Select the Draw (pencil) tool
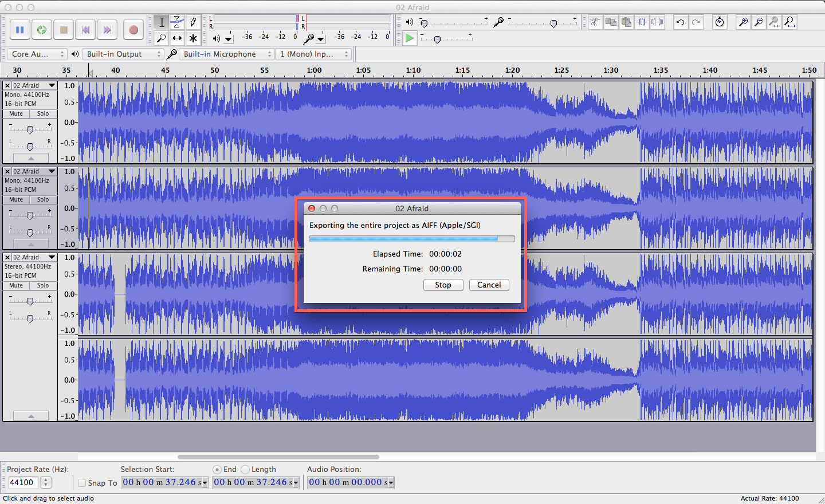 pos(193,22)
